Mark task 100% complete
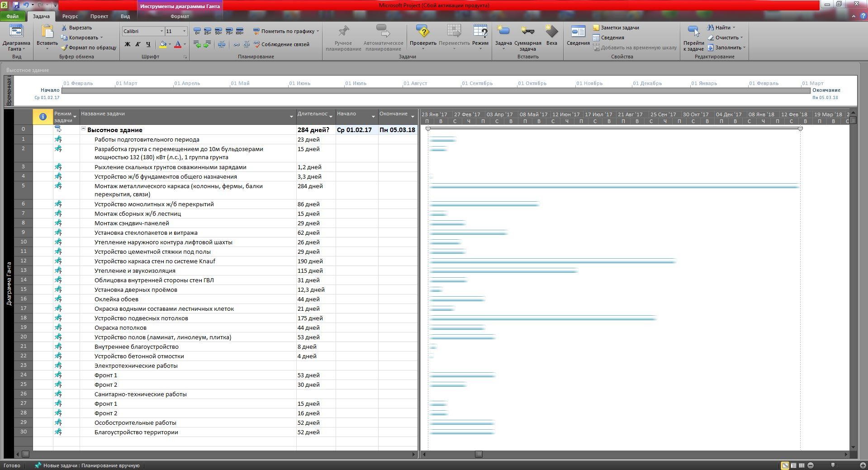Viewport: 868px width, 470px height. pos(240,31)
